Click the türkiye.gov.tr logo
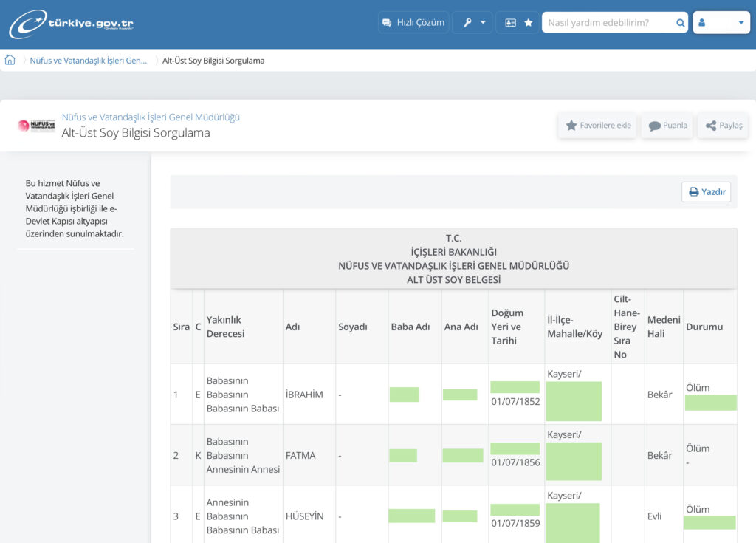 point(72,24)
